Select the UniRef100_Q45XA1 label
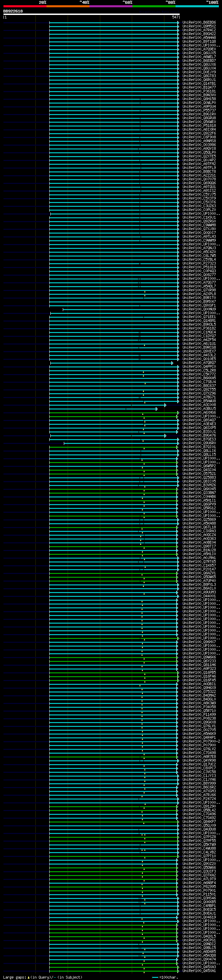The height and width of the screenshot is (980, 222). [199, 971]
